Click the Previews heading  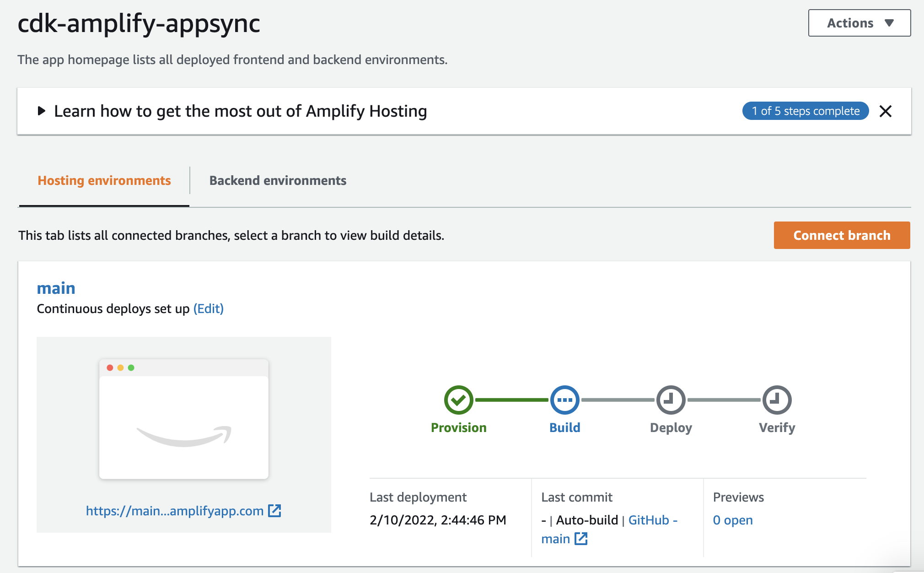[738, 497]
